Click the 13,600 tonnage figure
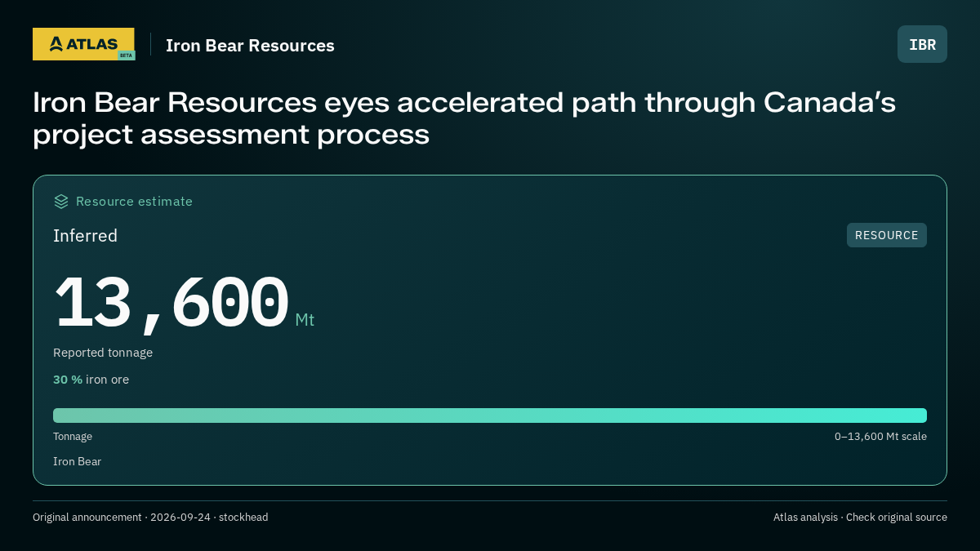 pos(171,303)
